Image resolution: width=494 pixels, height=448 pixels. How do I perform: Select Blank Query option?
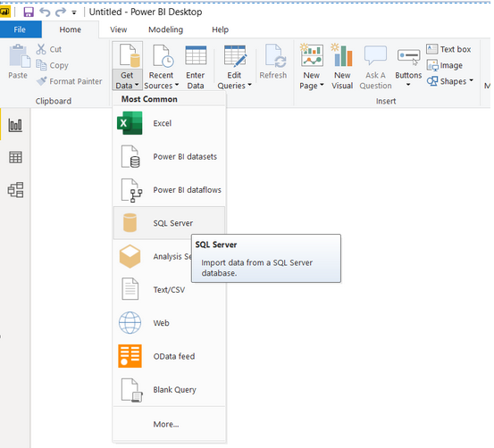[169, 389]
